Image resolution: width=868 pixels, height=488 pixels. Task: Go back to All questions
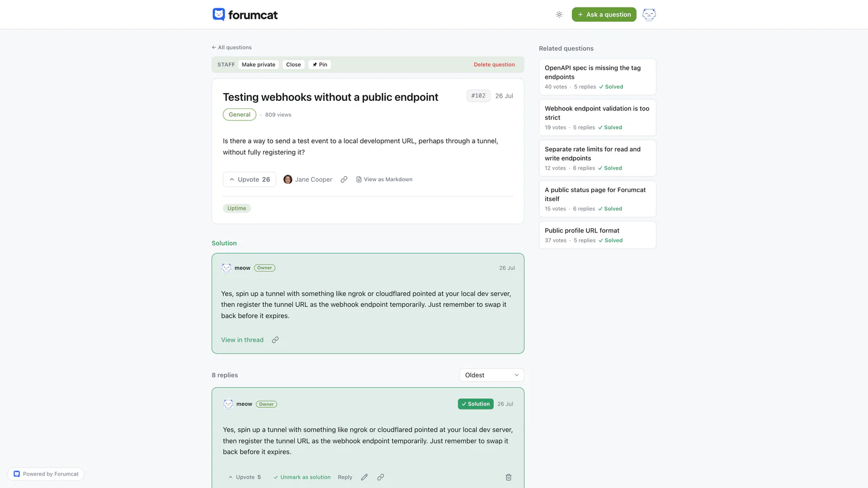tap(232, 47)
